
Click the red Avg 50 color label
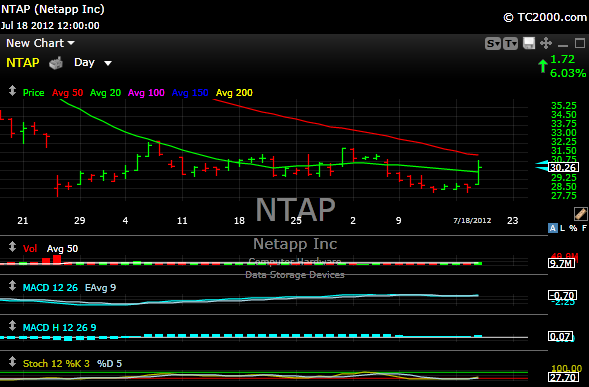coord(68,93)
